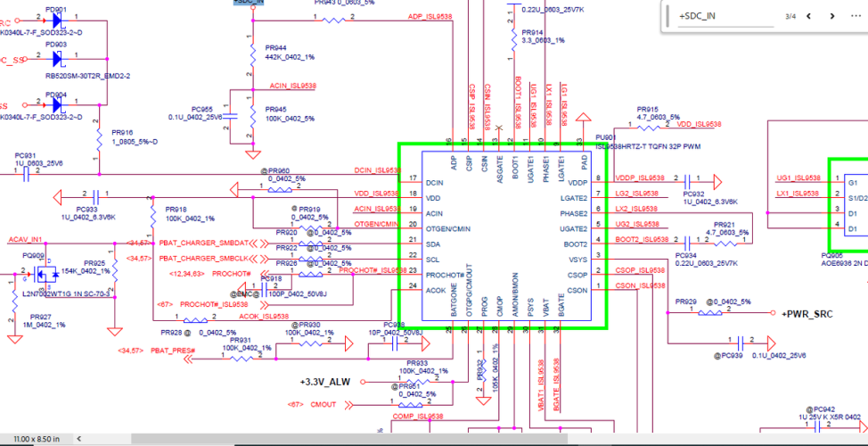Go to the previous search result
This screenshot has width=868, height=446.
pyautogui.click(x=809, y=16)
